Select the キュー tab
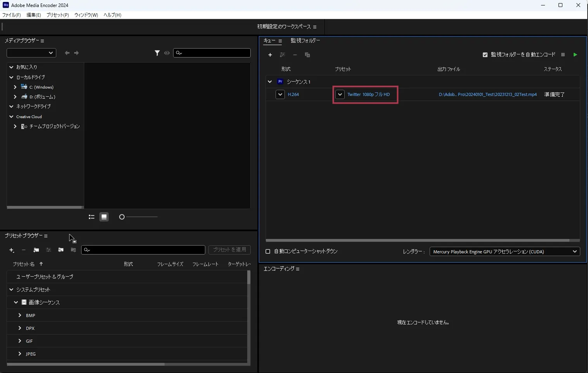588x373 pixels. point(269,41)
